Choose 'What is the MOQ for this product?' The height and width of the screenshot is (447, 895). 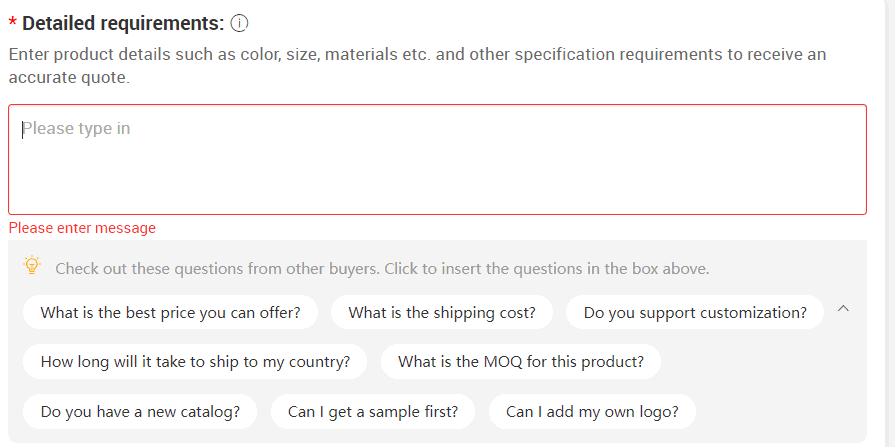[521, 361]
